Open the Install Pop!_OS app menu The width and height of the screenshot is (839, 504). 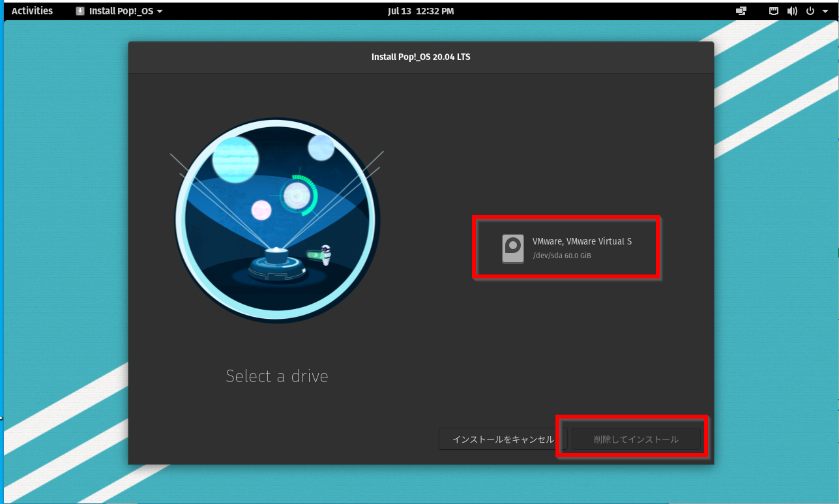coord(119,11)
